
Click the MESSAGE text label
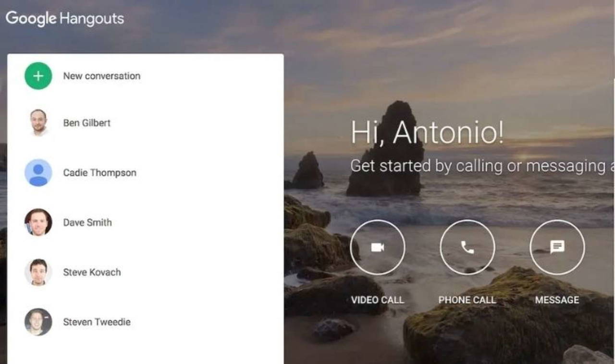pos(557,300)
